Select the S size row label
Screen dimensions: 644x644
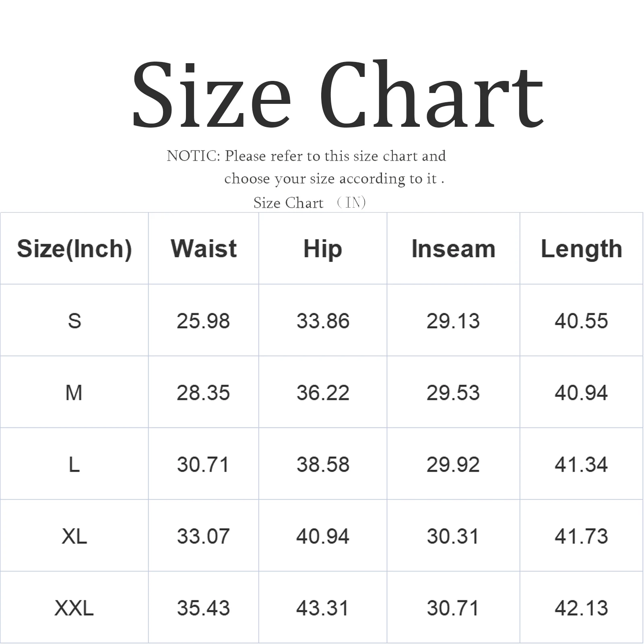click(74, 321)
